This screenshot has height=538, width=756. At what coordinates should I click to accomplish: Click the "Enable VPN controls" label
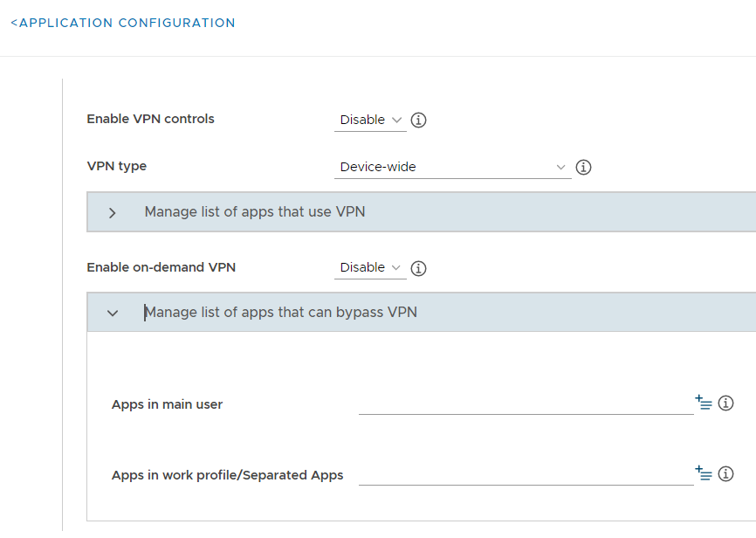tap(150, 119)
